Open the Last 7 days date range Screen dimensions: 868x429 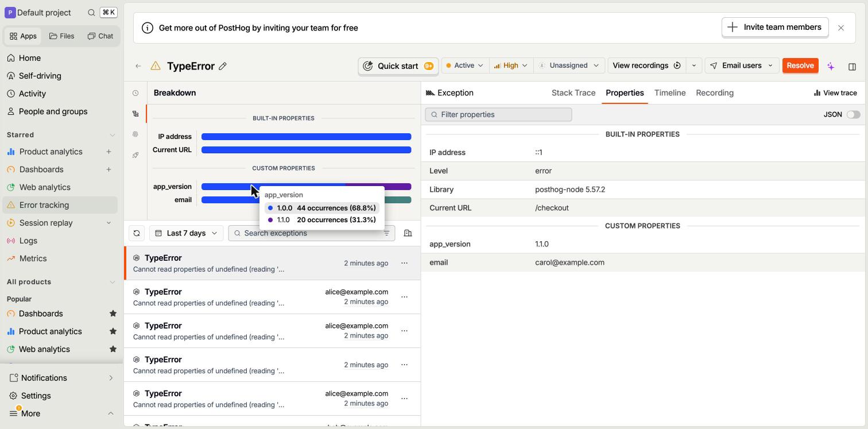tap(187, 233)
